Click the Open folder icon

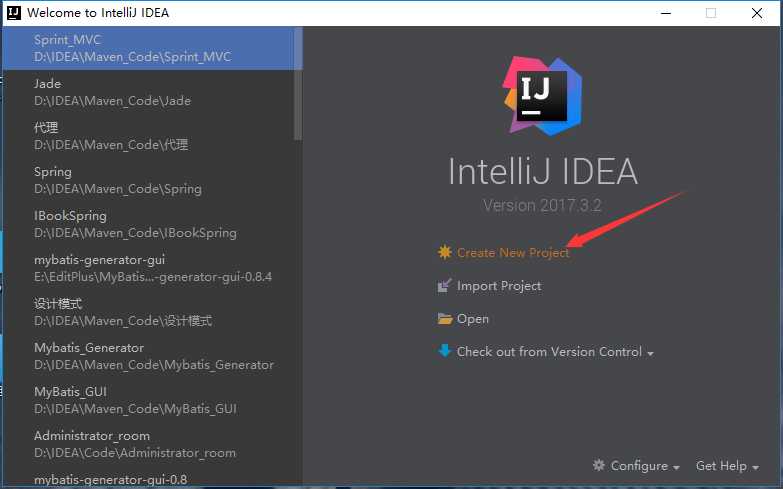[x=444, y=318]
